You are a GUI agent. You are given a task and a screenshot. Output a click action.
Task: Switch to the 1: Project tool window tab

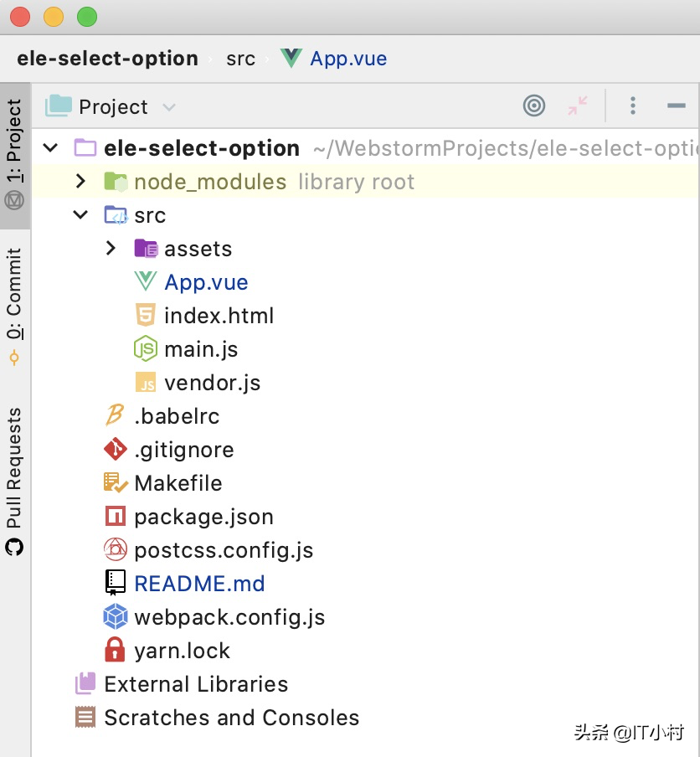tap(15, 156)
